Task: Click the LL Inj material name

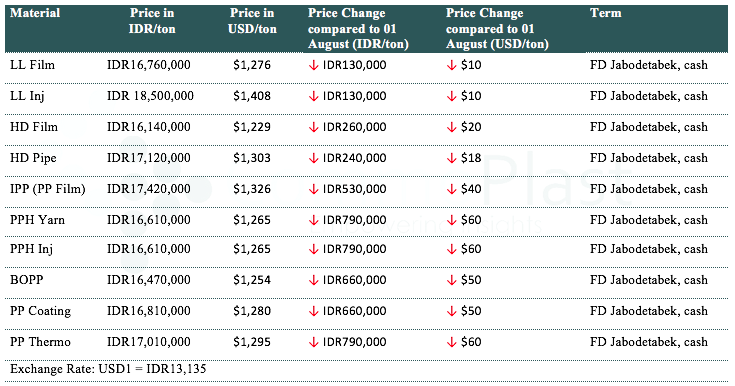Action: (x=27, y=96)
